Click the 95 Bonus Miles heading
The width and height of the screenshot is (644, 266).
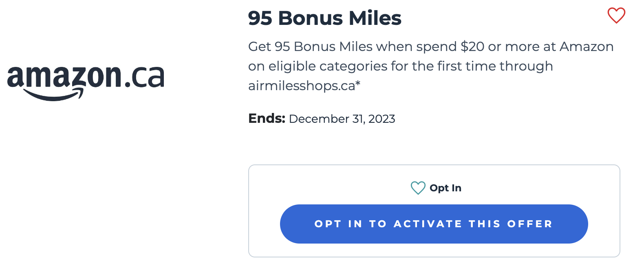coord(324,18)
